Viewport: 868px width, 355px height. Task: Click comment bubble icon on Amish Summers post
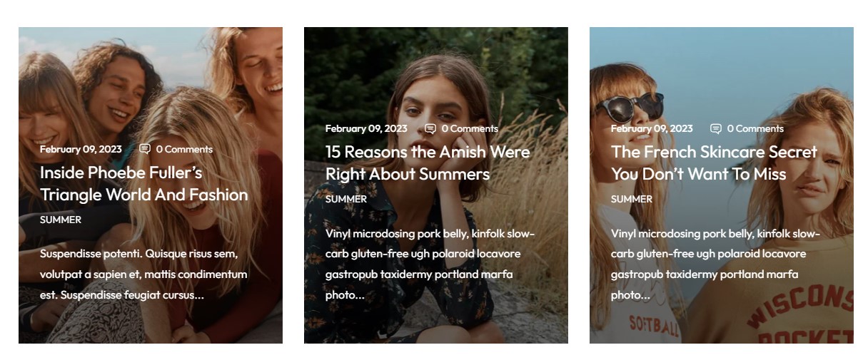(x=430, y=128)
